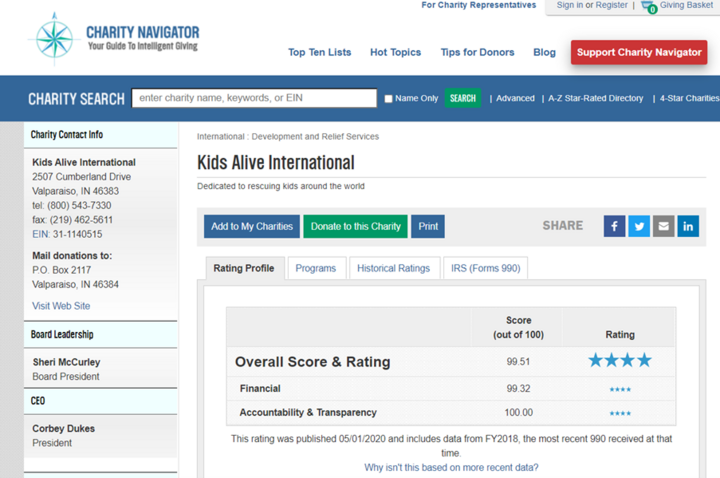
Task: Open Top Ten Lists menu
Action: pyautogui.click(x=320, y=52)
